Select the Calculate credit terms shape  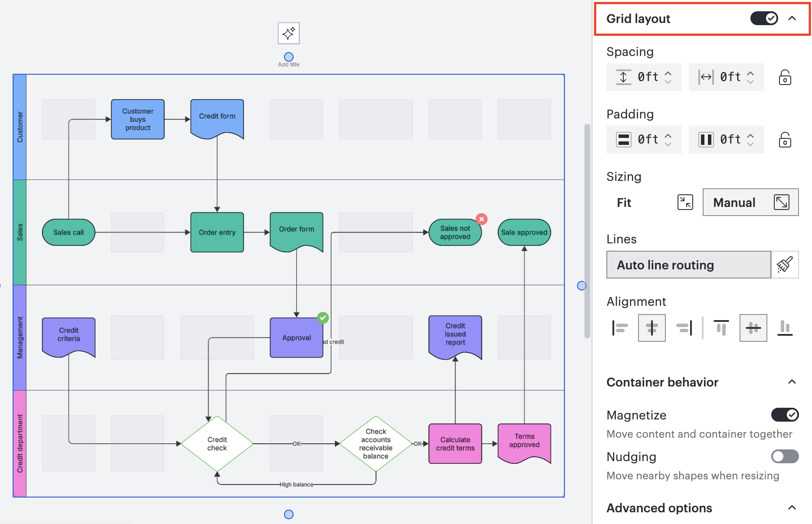[x=455, y=444]
